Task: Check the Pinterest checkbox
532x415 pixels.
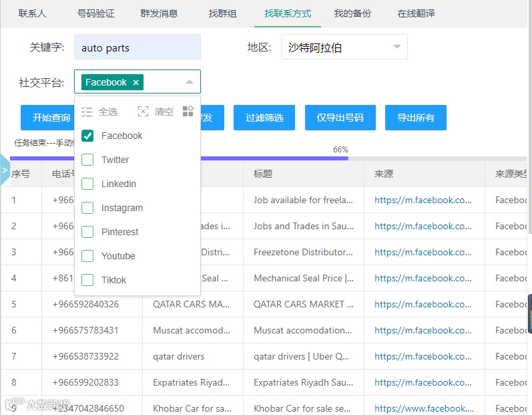Action: [x=87, y=232]
